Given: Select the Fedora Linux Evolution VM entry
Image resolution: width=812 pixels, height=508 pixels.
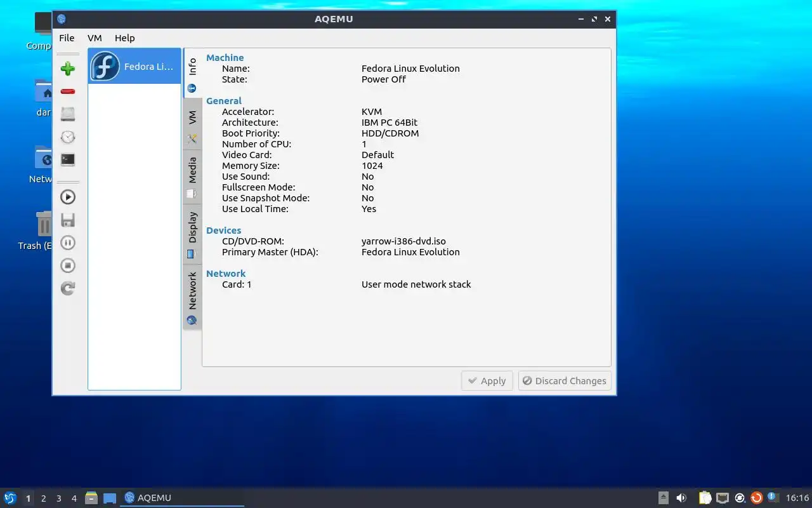Looking at the screenshot, I should coord(134,66).
